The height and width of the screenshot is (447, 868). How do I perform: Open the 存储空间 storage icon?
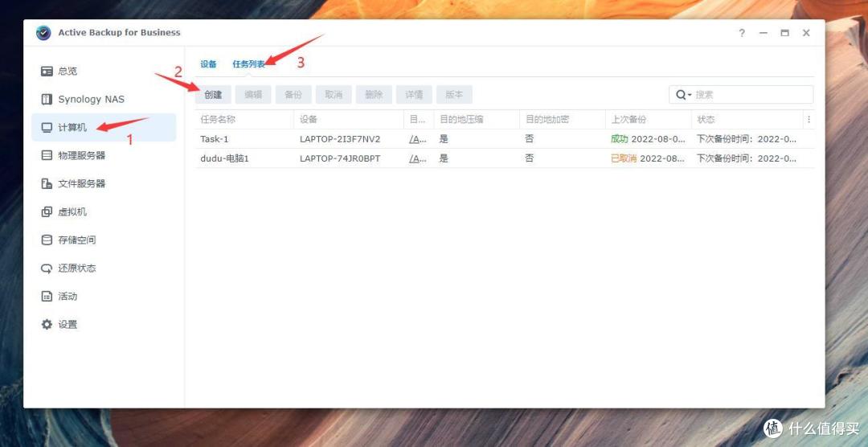coord(47,240)
